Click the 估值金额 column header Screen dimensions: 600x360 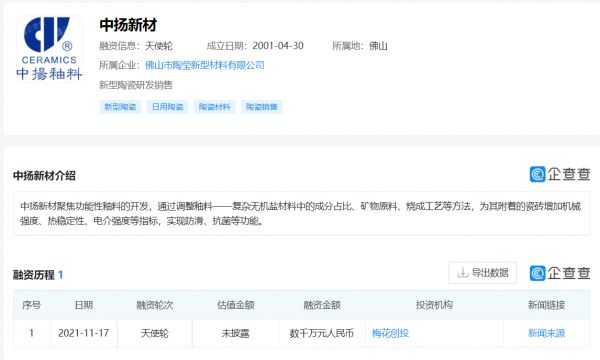(236, 305)
